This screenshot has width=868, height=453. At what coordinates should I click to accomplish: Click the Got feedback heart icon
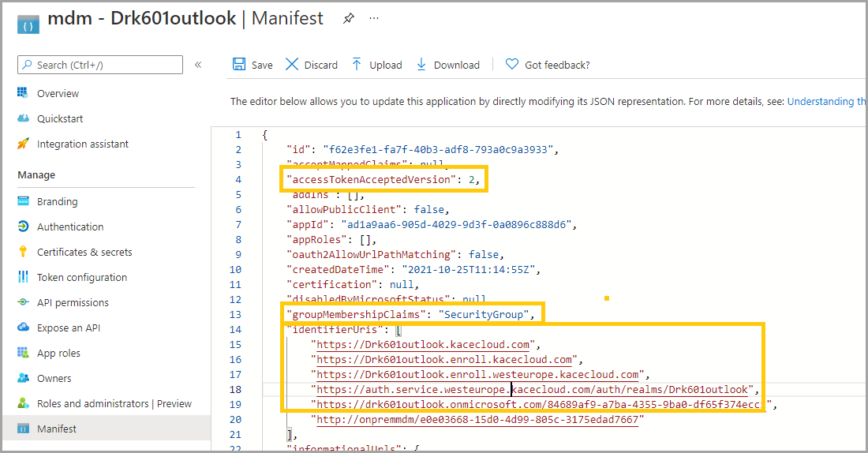[512, 65]
